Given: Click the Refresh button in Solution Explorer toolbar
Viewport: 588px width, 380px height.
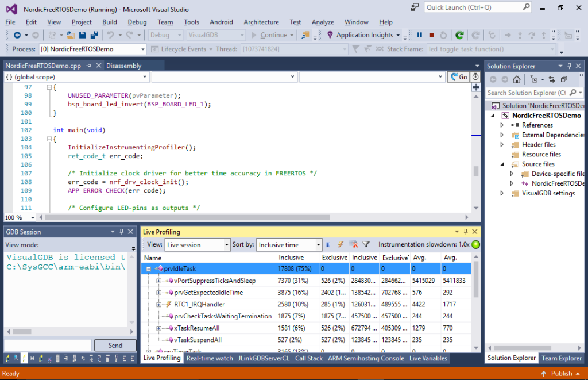Looking at the screenshot, I should tap(552, 79).
